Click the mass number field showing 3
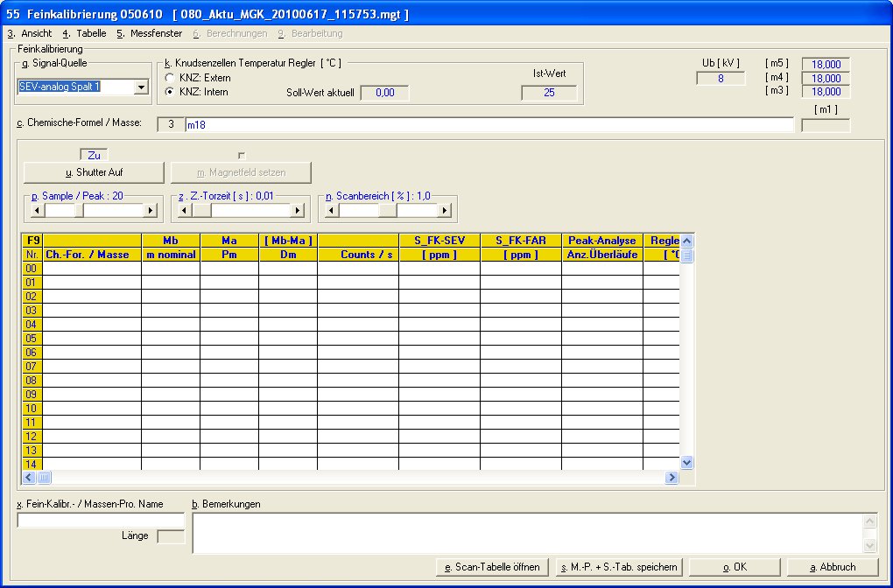 (x=171, y=124)
